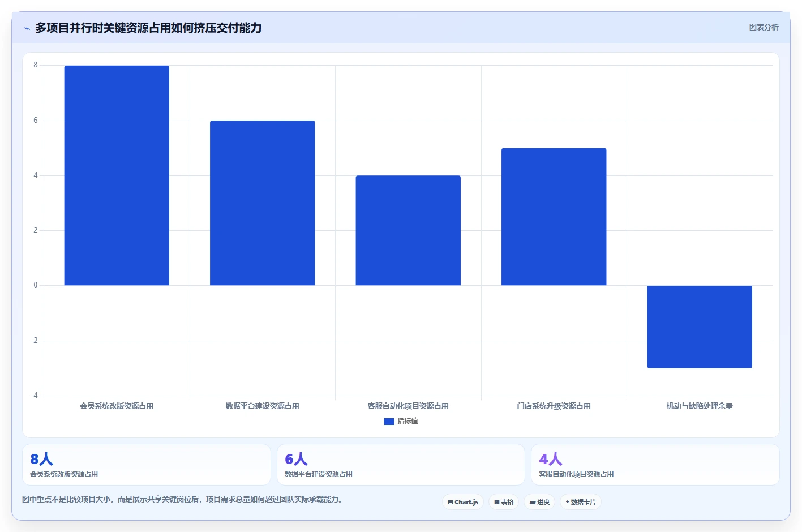Click the 客服自动化项目资源占用 caption under 4人

(x=576, y=474)
